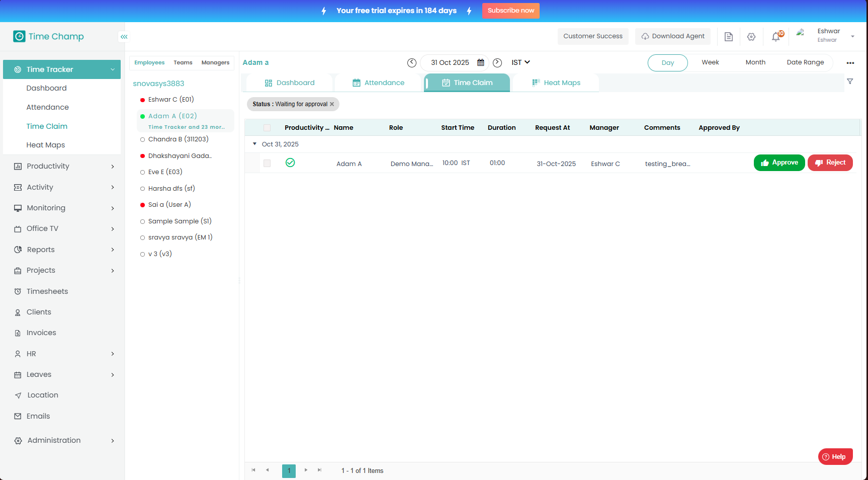Open the calendar date picker icon
The image size is (868, 480).
pos(481,62)
